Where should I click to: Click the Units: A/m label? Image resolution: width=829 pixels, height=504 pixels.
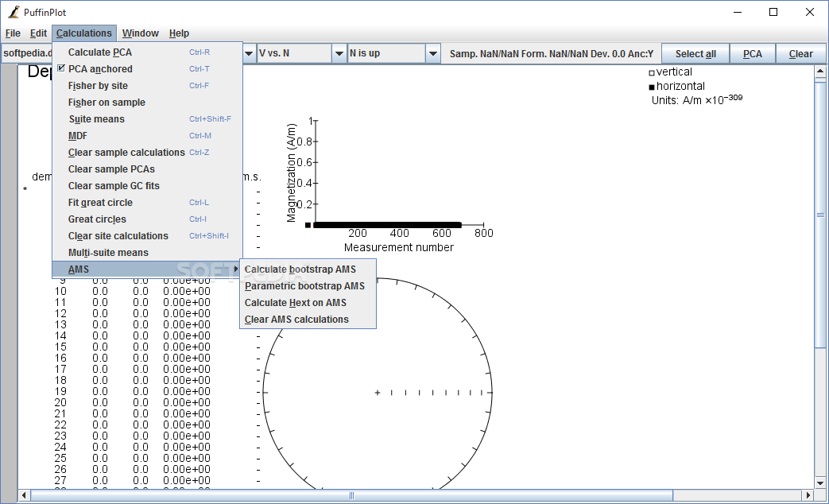point(697,99)
